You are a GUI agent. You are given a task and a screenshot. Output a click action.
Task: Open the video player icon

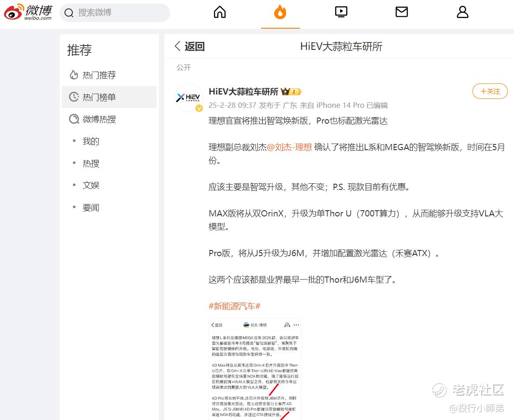pos(341,12)
